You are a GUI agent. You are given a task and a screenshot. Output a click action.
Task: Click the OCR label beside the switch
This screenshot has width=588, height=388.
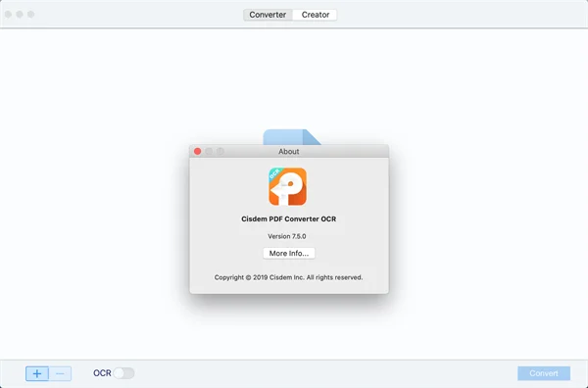pyautogui.click(x=102, y=373)
